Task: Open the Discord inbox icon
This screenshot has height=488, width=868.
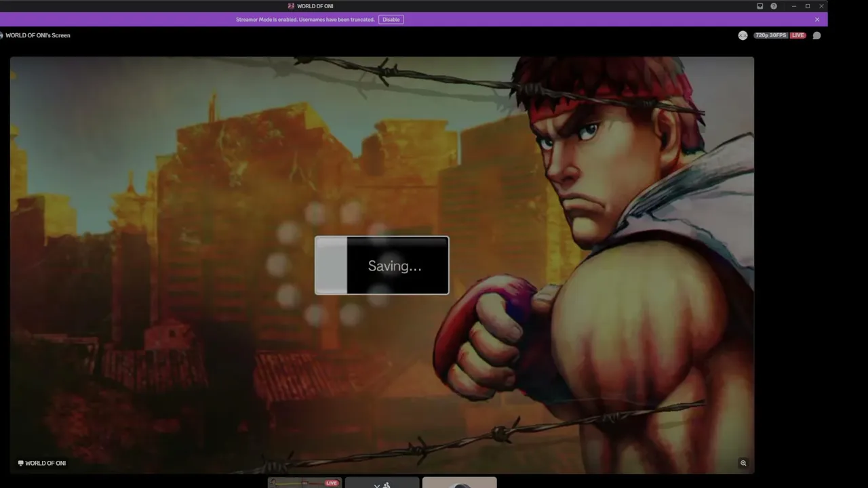Action: tap(760, 6)
